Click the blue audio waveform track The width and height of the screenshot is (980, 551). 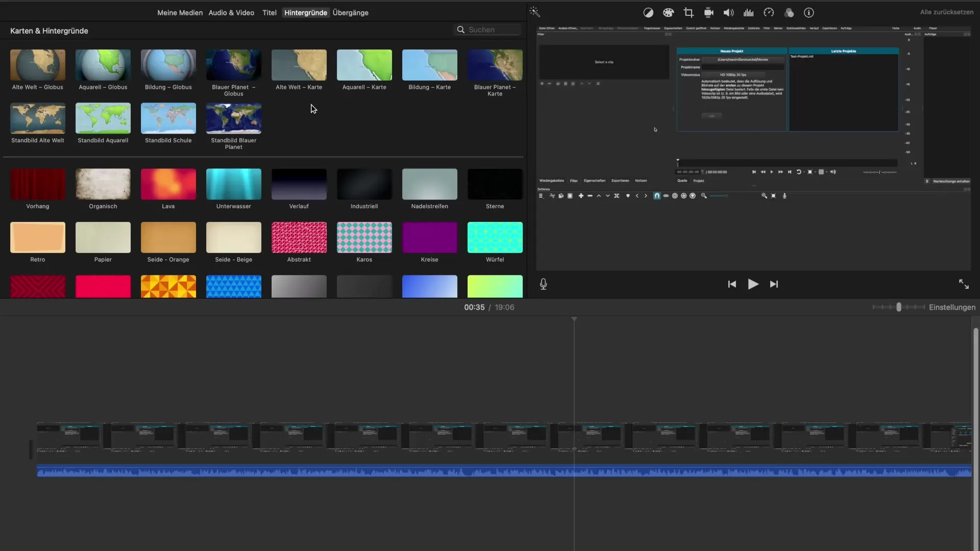click(x=504, y=470)
